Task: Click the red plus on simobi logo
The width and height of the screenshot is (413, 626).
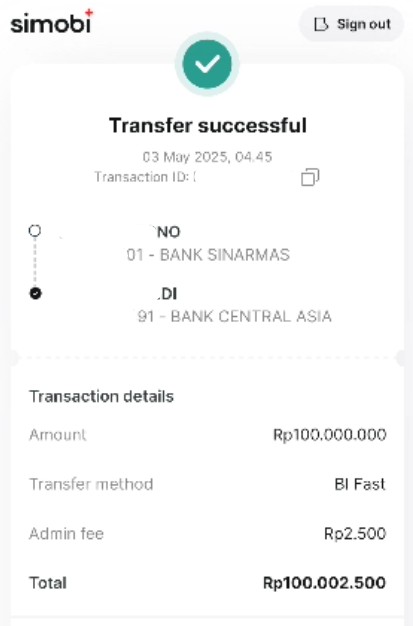Action: (x=89, y=13)
